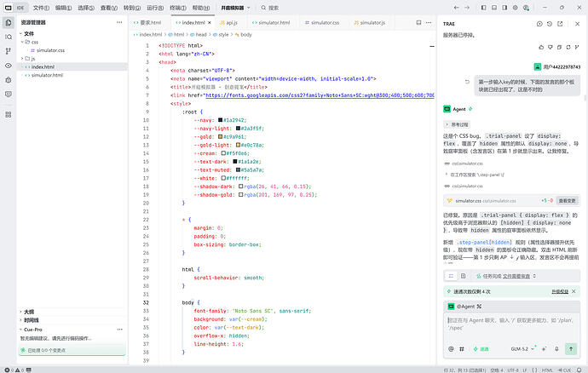Expand the 思考过程 thinking block
This screenshot has height=373, width=588.
coord(457,124)
